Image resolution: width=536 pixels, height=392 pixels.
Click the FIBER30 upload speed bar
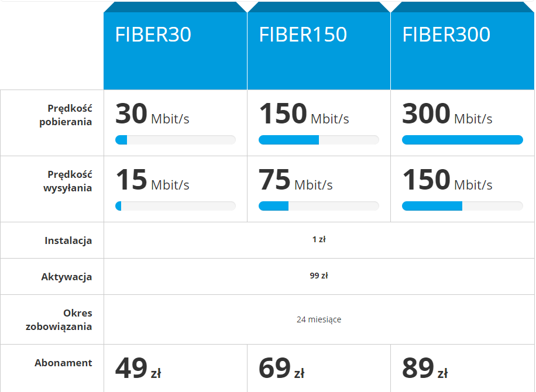coord(176,206)
